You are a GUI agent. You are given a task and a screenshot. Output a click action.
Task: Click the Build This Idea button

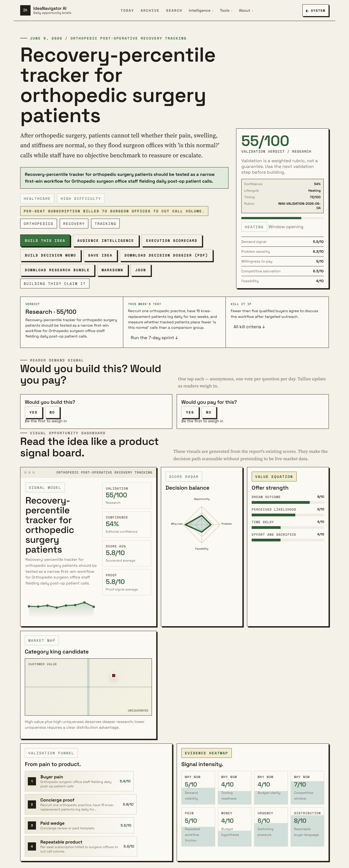click(45, 241)
